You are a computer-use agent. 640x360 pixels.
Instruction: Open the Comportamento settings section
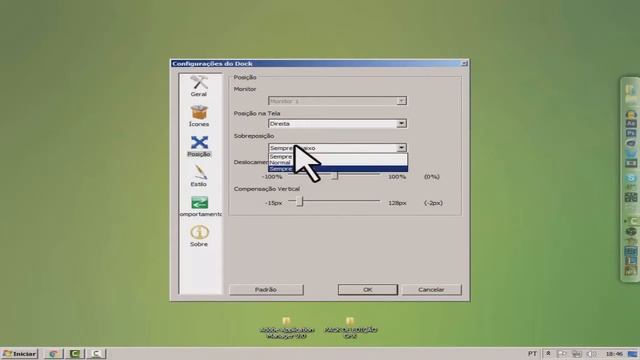[x=200, y=206]
